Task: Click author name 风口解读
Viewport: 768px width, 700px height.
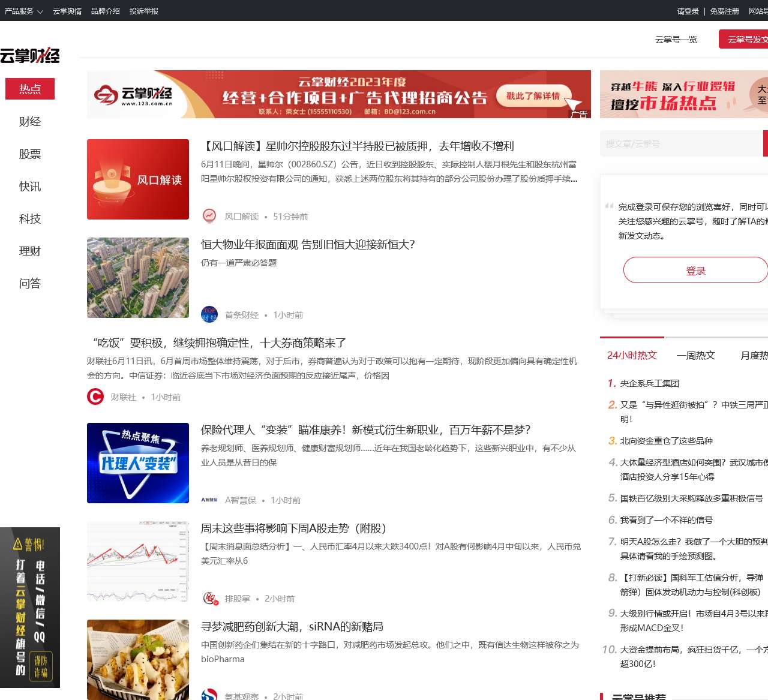Action: (242, 217)
